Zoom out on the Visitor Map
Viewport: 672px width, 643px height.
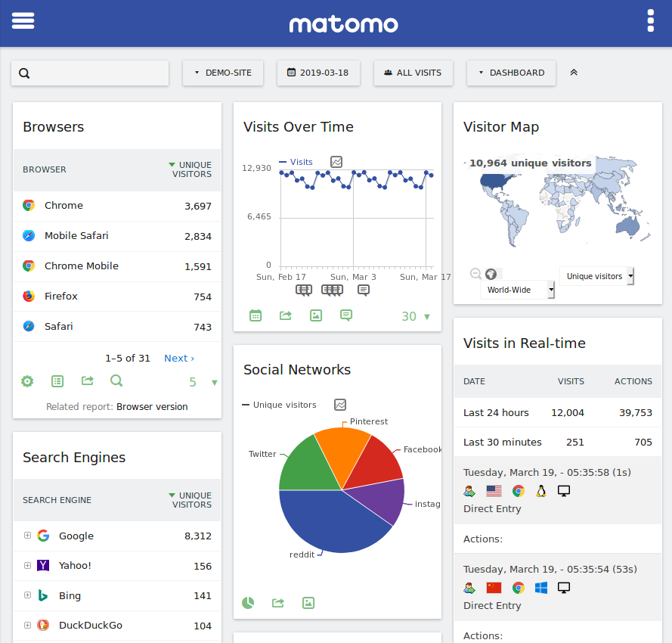tap(475, 274)
